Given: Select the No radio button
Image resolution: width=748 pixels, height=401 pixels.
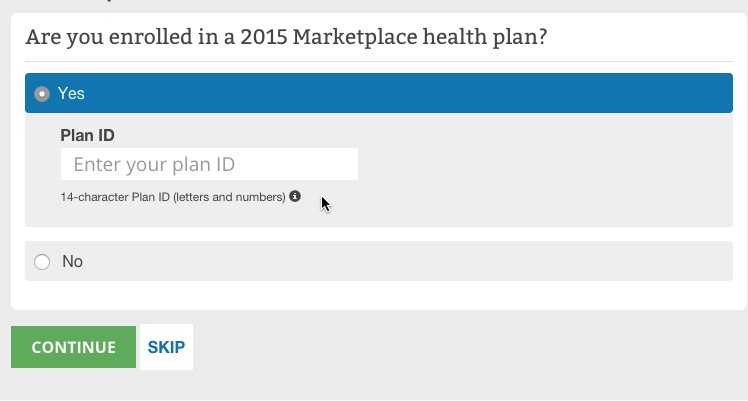Looking at the screenshot, I should (x=42, y=262).
